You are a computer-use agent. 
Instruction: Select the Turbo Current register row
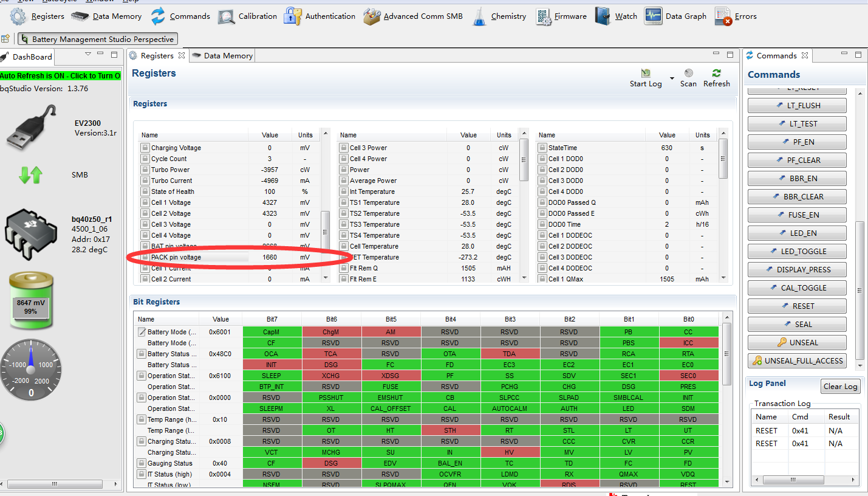coord(230,181)
